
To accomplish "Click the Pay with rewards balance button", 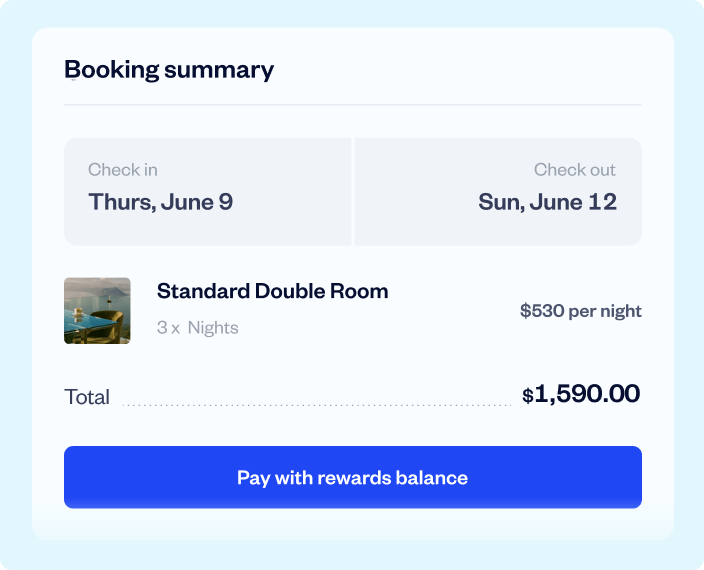I will point(352,477).
